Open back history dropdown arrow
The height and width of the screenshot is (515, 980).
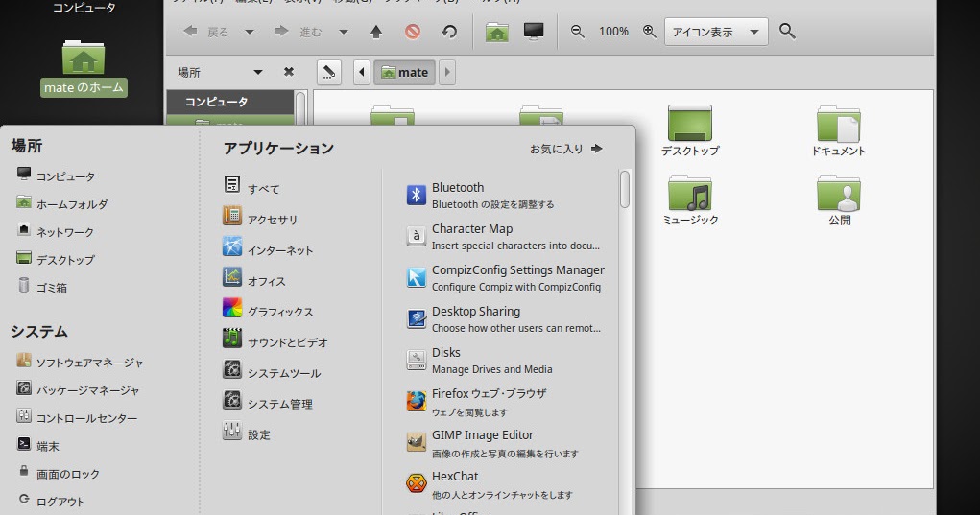pyautogui.click(x=250, y=32)
